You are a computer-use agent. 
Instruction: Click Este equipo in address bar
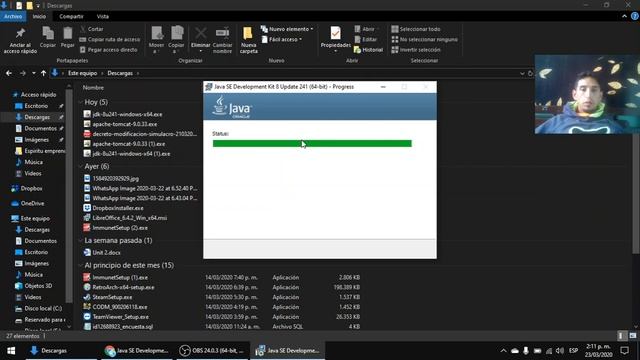click(82, 73)
